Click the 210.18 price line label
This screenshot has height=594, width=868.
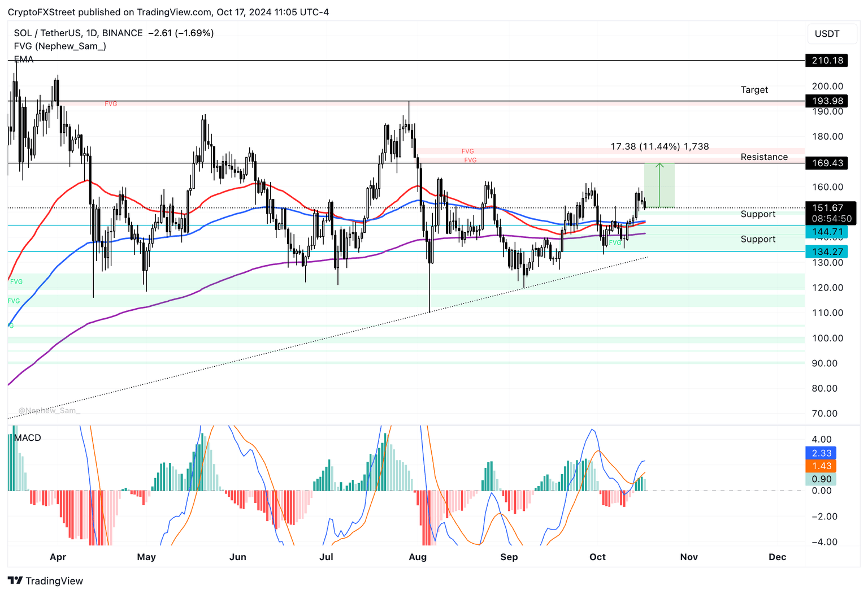[827, 60]
